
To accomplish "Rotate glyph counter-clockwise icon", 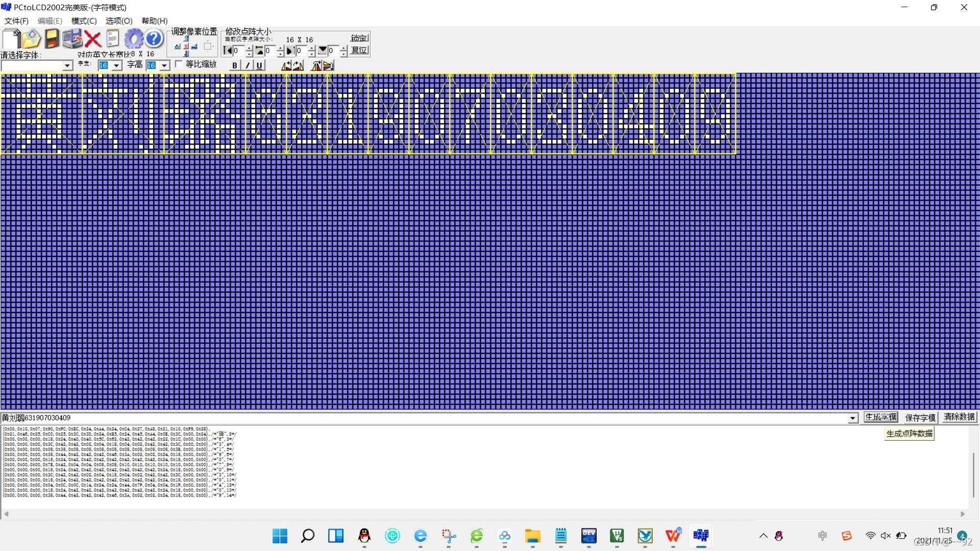I will (x=286, y=65).
